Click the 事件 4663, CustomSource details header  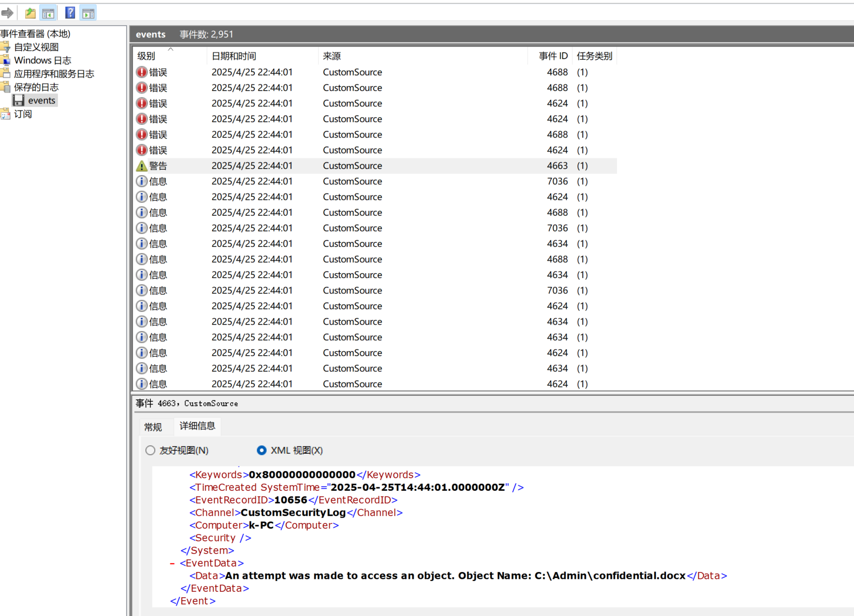click(x=187, y=403)
